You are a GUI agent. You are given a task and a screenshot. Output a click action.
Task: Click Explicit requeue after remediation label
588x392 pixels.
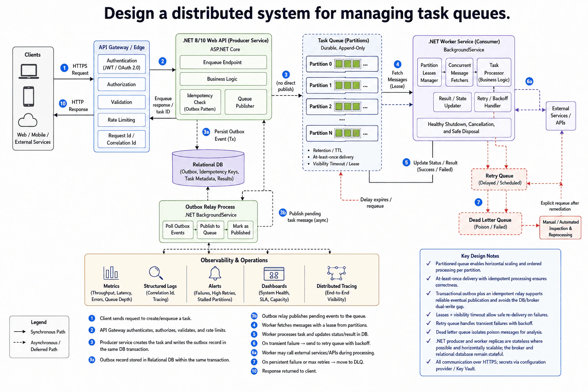[x=560, y=206]
